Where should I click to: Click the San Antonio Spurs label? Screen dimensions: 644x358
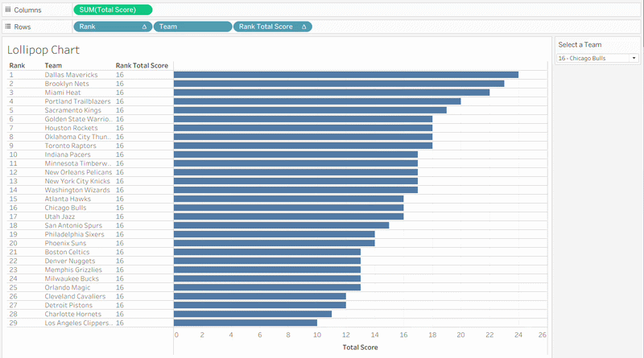click(x=73, y=226)
